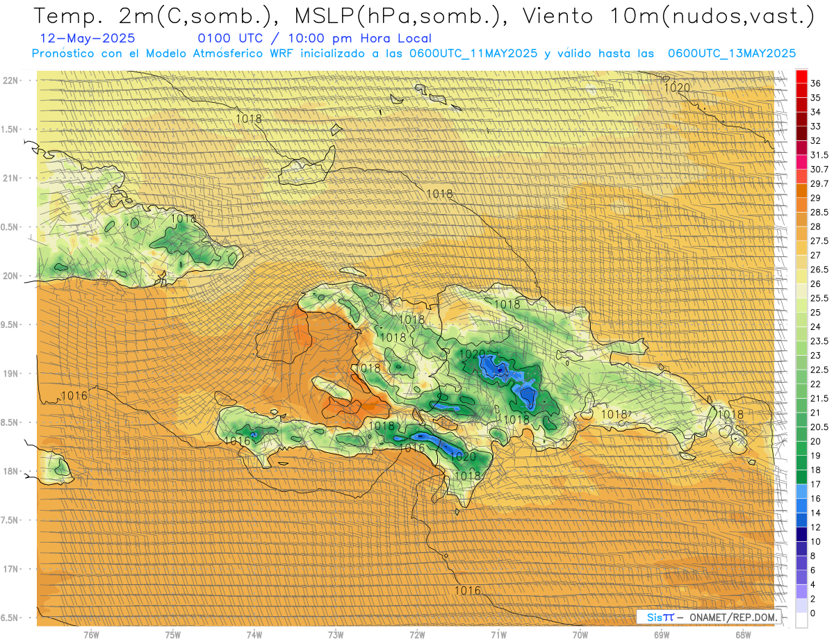Click the '19N' latitude label
834x644 pixels.
pos(11,374)
